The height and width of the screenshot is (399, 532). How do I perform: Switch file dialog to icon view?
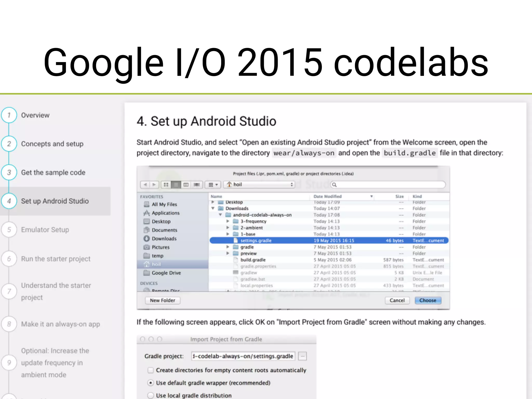[166, 184]
